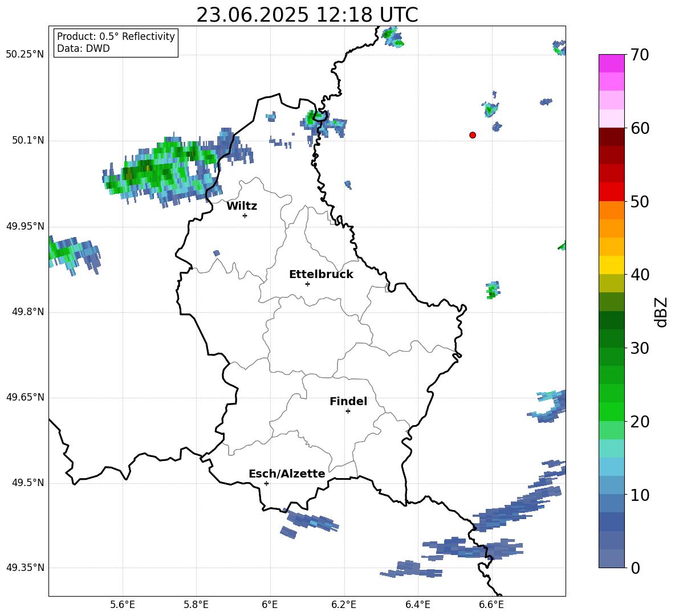Click the bright green swatch above 20
The height and width of the screenshot is (616, 675).
pyautogui.click(x=611, y=411)
